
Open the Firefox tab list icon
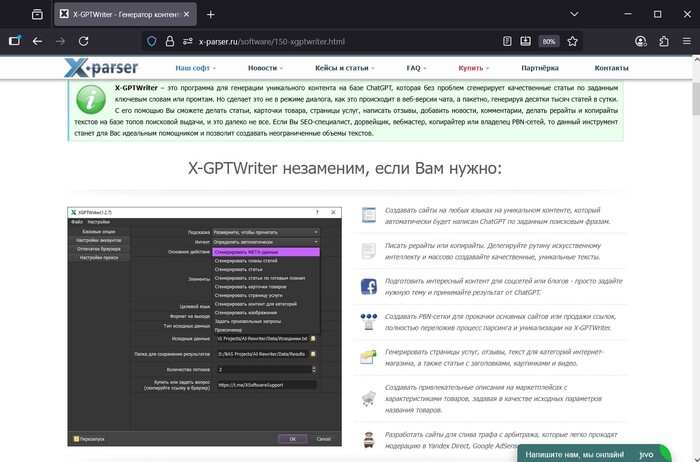pyautogui.click(x=37, y=15)
